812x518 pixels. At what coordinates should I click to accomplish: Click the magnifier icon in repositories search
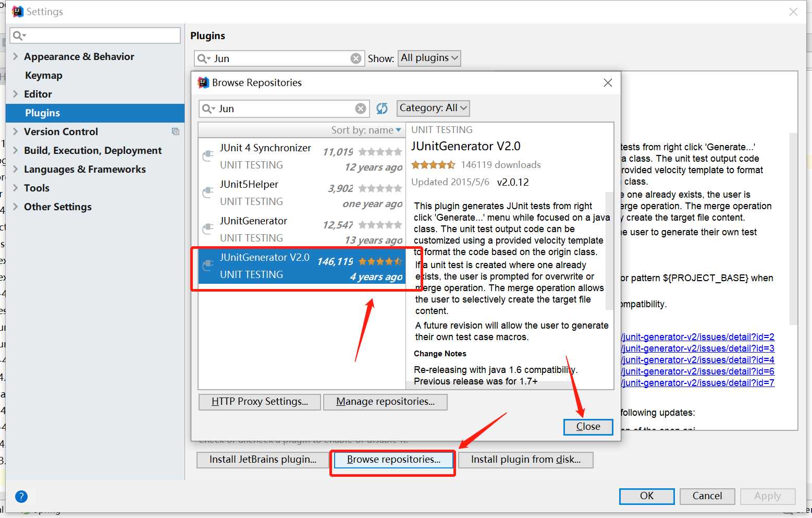coord(208,109)
